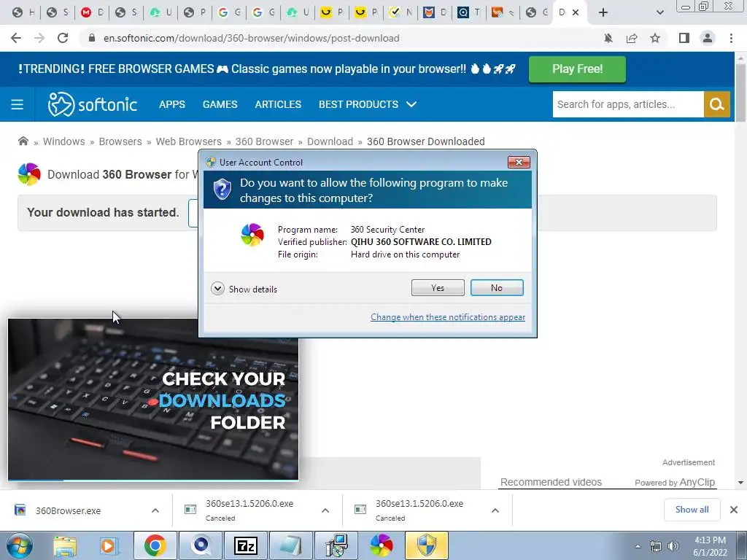
Task: Open Chrome's three-dot menu
Action: pyautogui.click(x=731, y=38)
